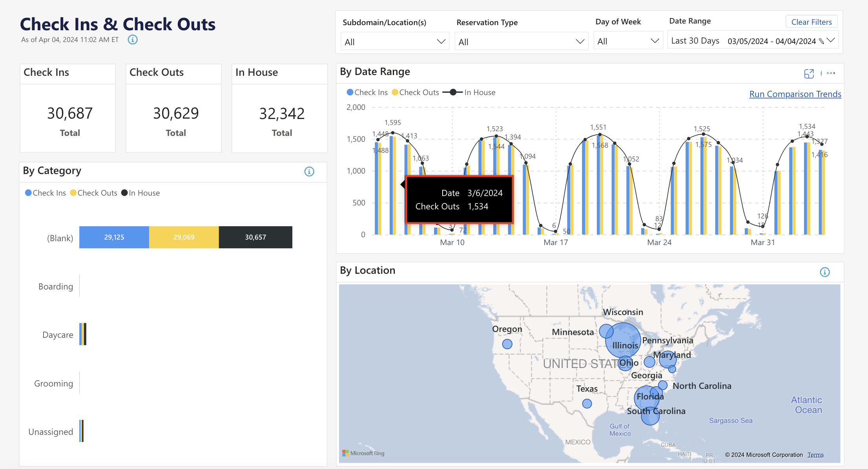Viewport: 868px width, 469px height.
Task: Click the 1,551 data label on chart
Action: pos(598,127)
